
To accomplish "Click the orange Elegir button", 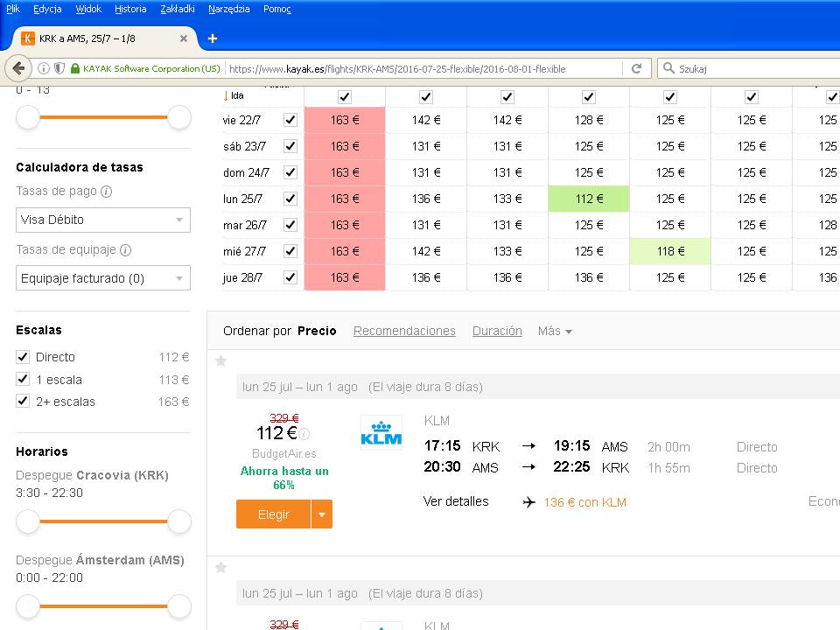I will tap(273, 514).
